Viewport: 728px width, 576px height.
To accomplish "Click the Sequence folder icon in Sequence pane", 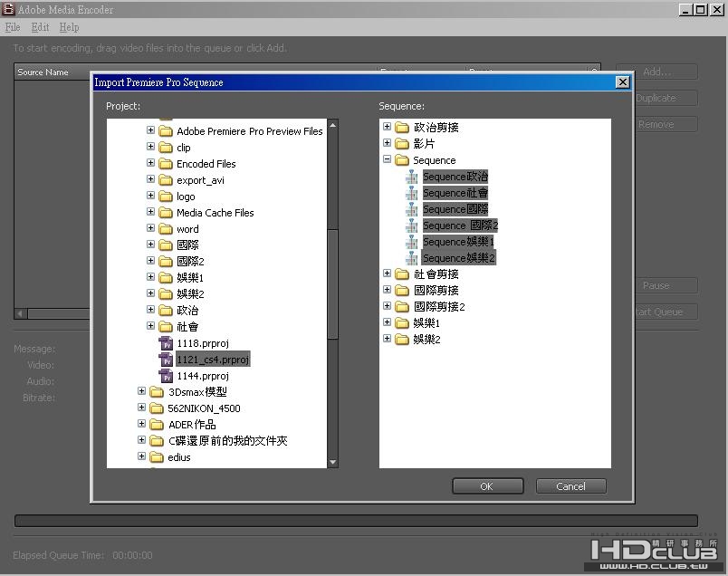I will [402, 160].
